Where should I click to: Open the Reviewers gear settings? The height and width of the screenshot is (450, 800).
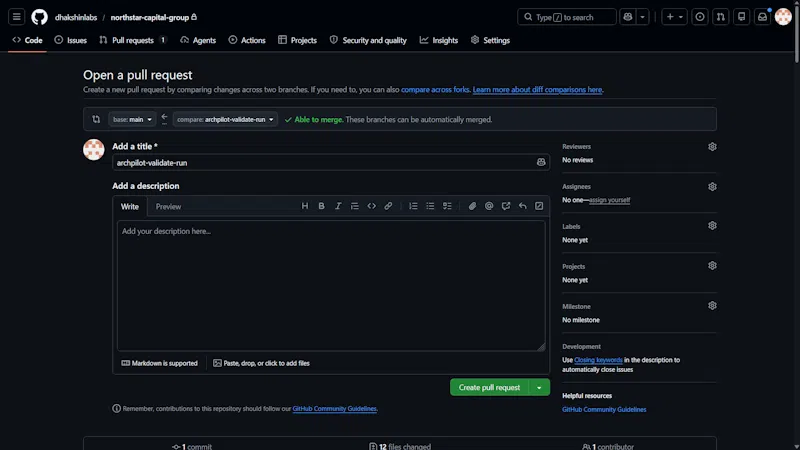[712, 147]
